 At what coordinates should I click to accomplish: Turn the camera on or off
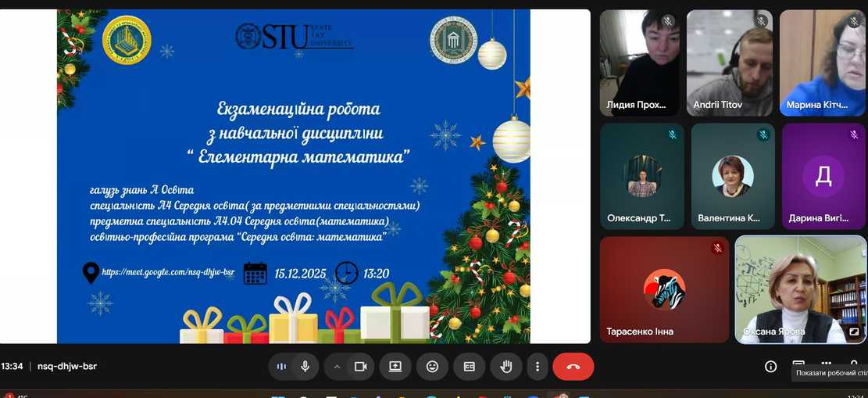coord(360,366)
